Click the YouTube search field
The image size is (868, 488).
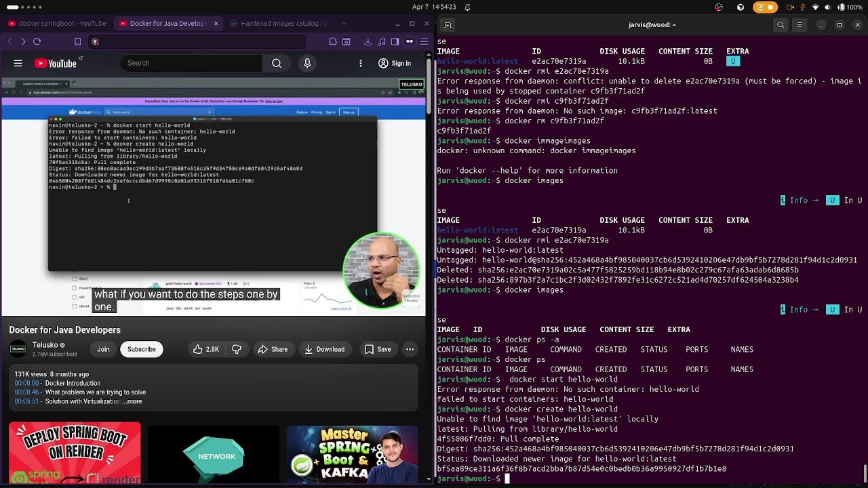(192, 63)
